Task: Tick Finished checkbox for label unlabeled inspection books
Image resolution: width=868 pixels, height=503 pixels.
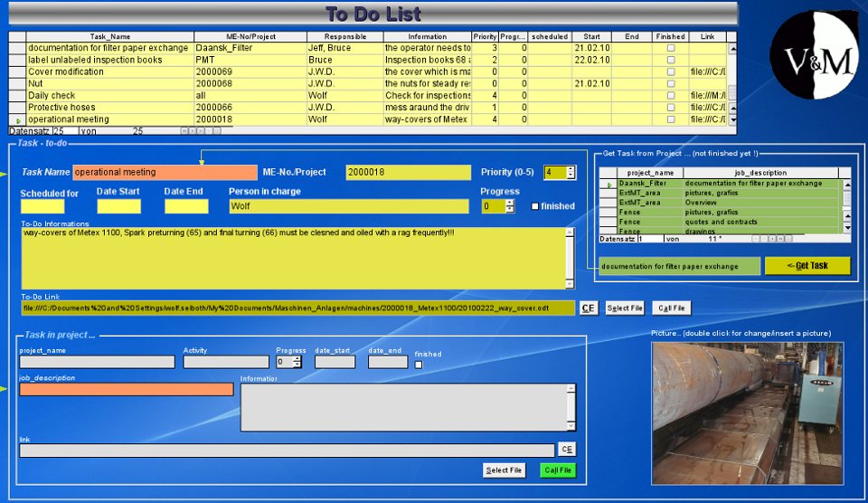Action: (x=670, y=60)
